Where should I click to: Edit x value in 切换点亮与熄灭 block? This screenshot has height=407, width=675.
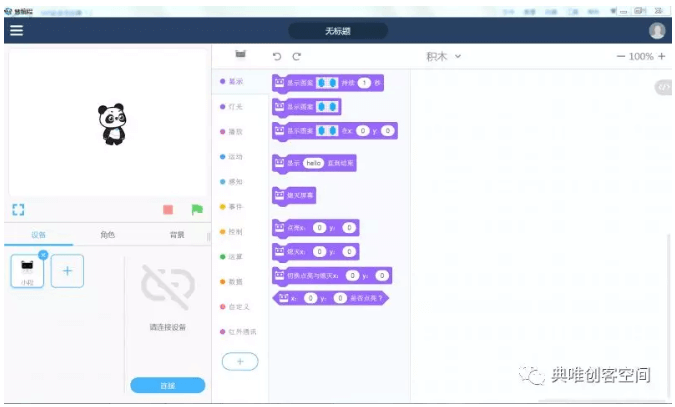coord(352,275)
